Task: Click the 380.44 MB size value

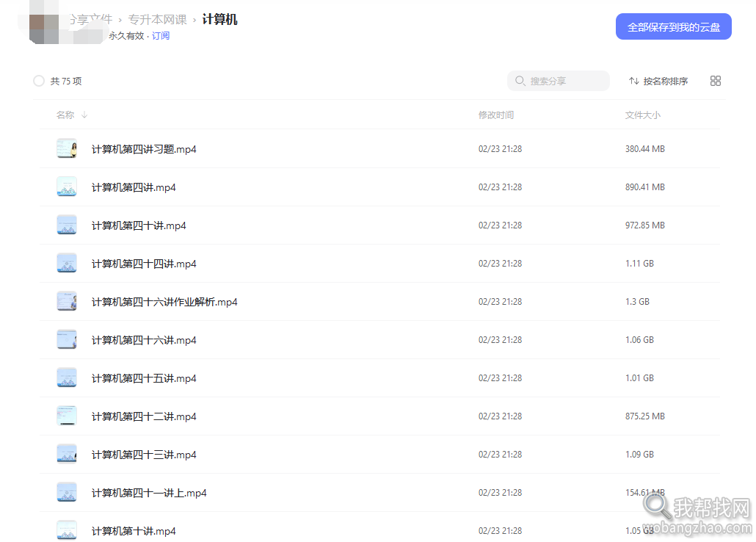Action: (645, 148)
